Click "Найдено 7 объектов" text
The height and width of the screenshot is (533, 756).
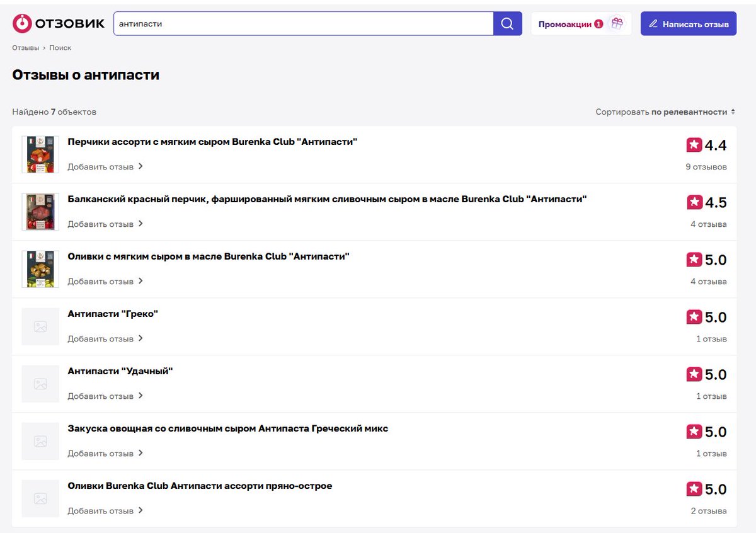(x=54, y=112)
